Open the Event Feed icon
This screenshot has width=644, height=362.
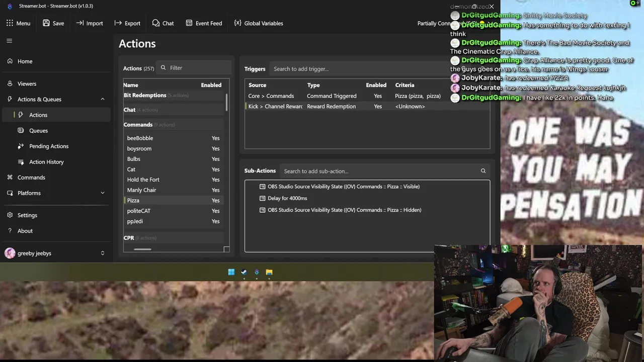[x=189, y=23]
